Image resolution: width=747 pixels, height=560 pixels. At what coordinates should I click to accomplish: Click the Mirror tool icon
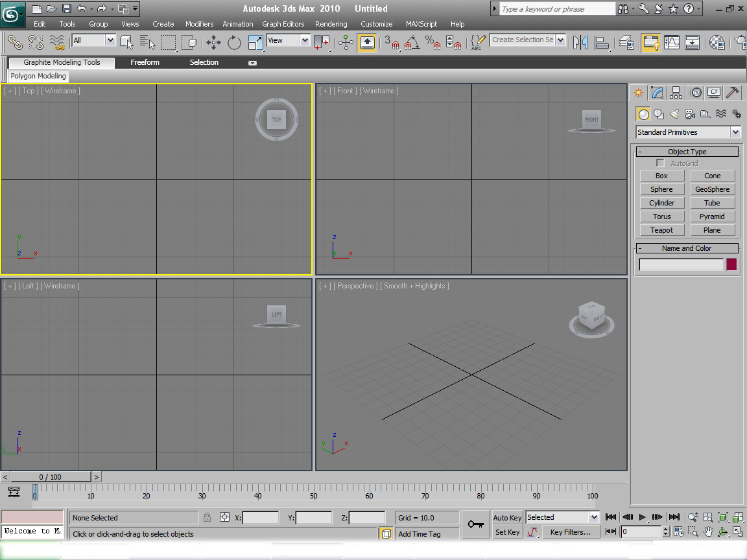tap(580, 42)
